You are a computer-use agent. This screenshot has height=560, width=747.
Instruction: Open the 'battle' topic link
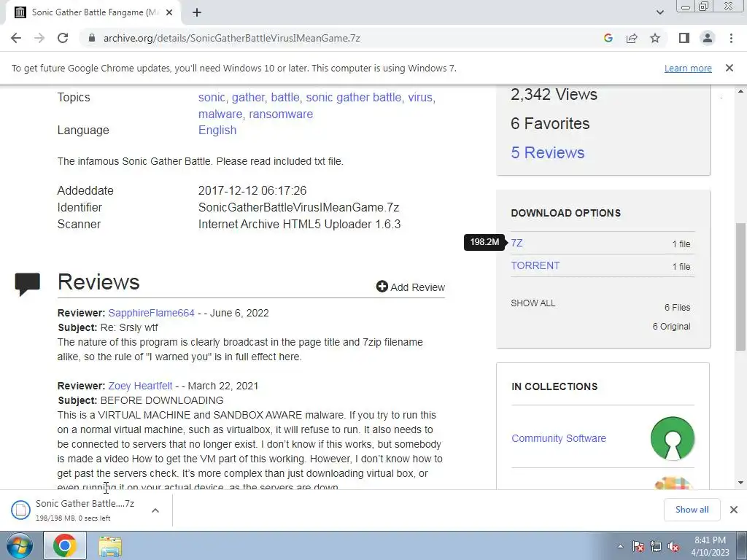(x=285, y=97)
